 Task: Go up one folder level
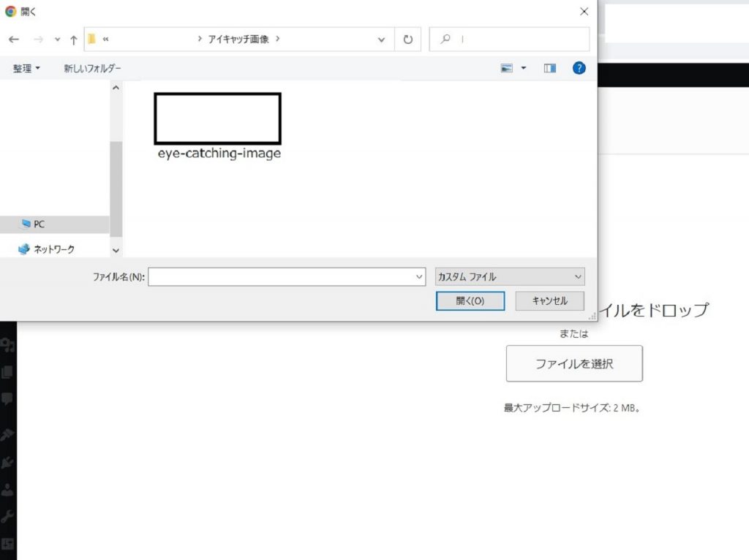(x=74, y=40)
